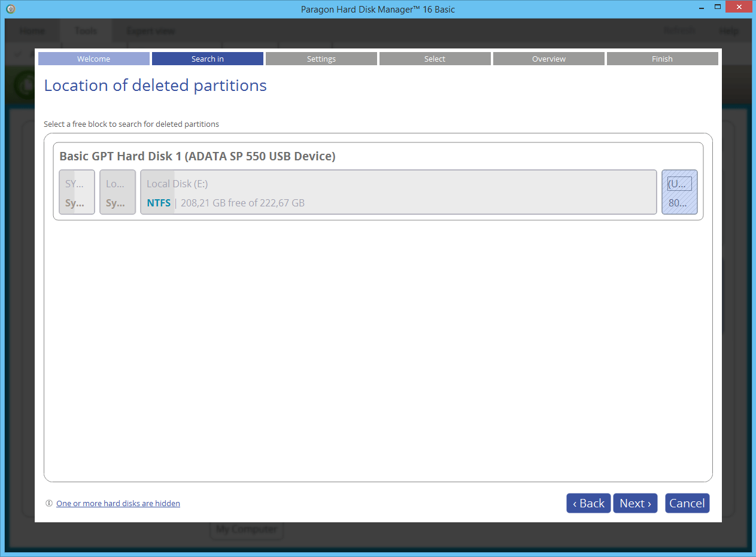Click the Paragon app icon in title bar
The image size is (756, 557).
[x=10, y=9]
